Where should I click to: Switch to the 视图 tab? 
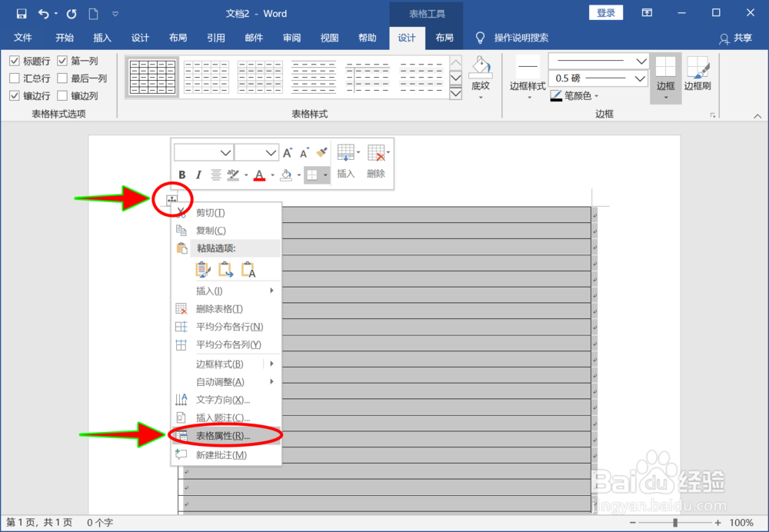(x=330, y=38)
